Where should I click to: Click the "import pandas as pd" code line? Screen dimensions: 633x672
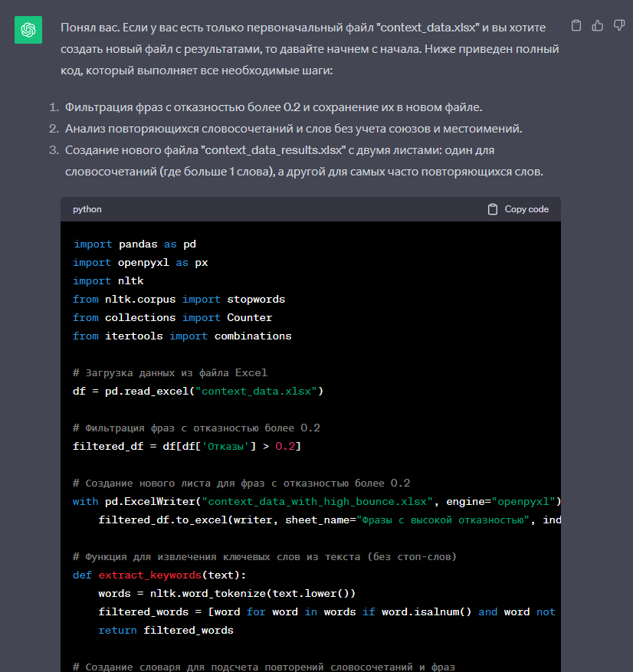[x=134, y=244]
